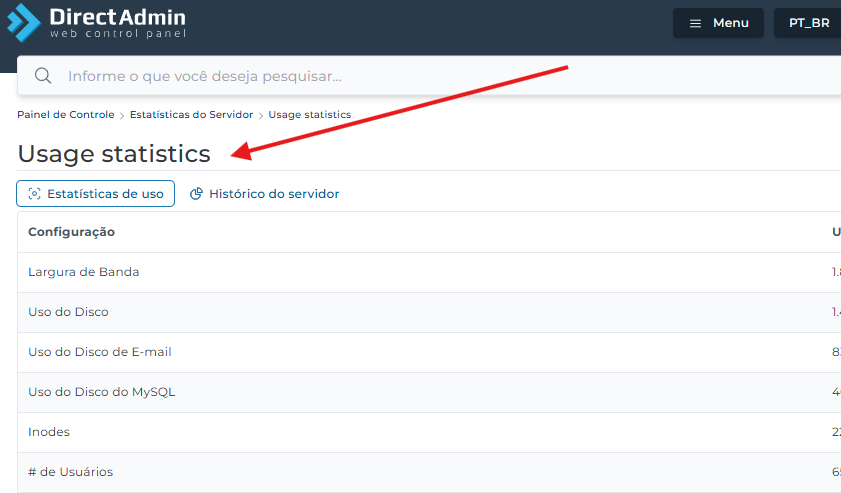Screen dimensions: 841x493
Task: Click the Configuração column header
Action: pos(71,232)
